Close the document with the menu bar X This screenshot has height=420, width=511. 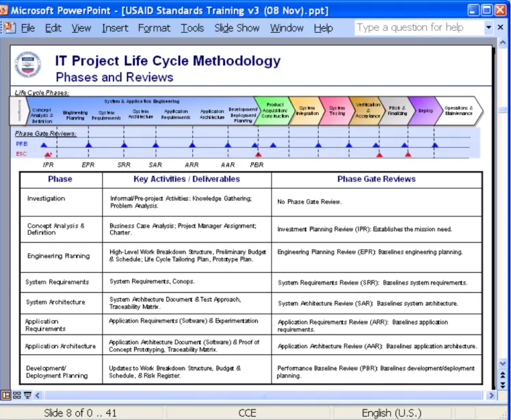(501, 27)
